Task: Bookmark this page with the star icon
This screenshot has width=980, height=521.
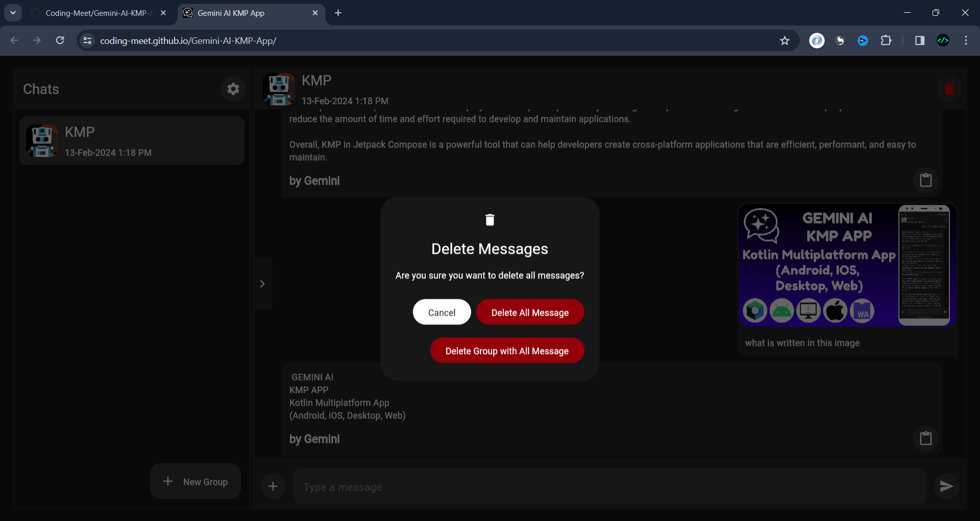Action: coord(785,40)
